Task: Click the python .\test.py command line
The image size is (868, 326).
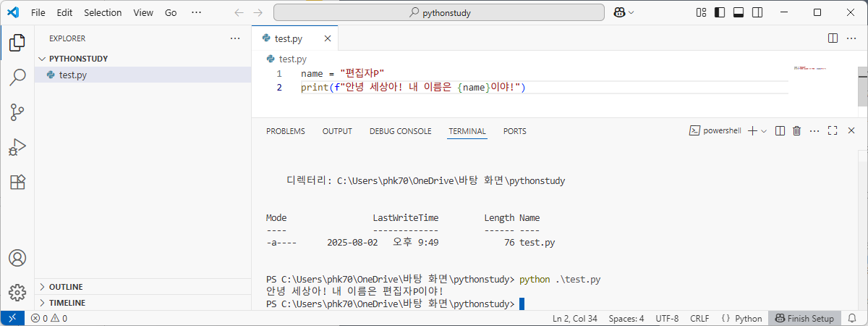Action: (x=561, y=279)
